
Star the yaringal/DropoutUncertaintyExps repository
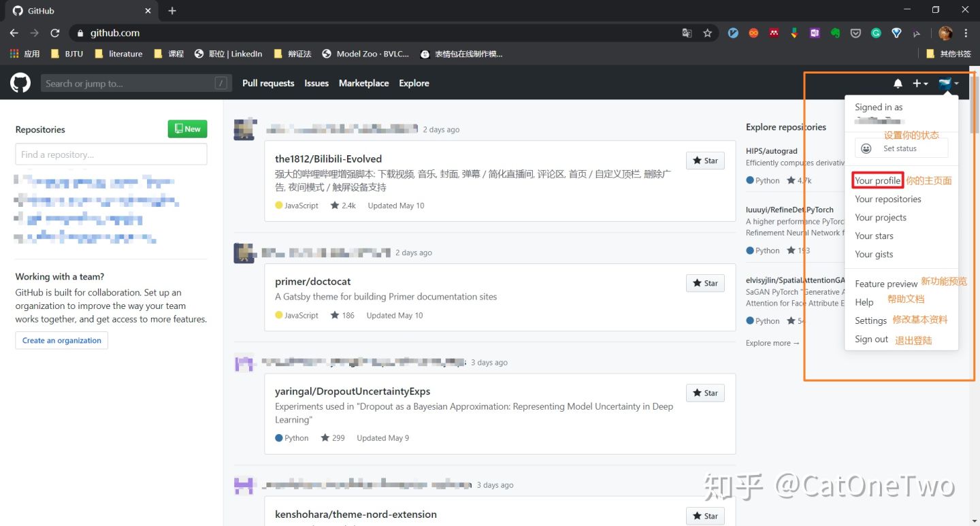[x=705, y=393]
